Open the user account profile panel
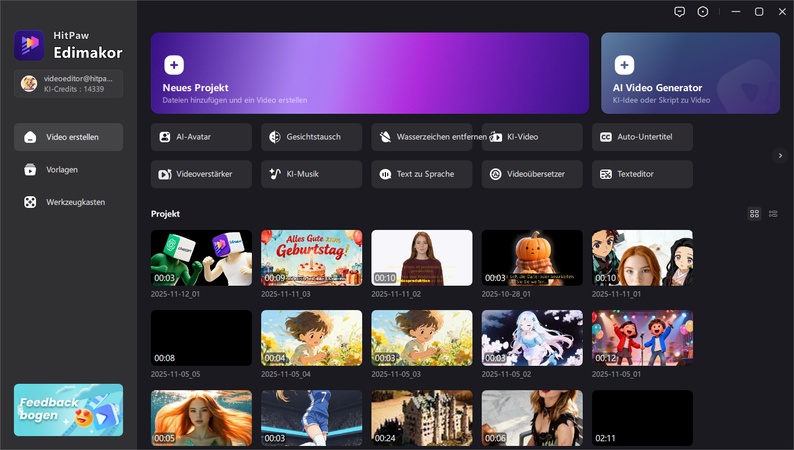794x450 pixels. tap(69, 83)
